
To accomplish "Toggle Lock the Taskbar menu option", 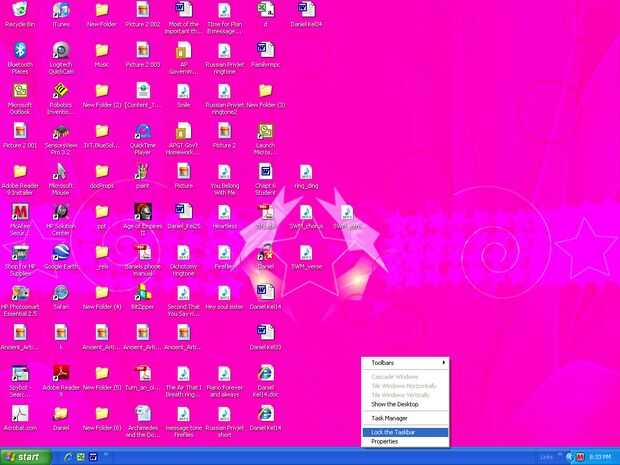I will pyautogui.click(x=405, y=432).
